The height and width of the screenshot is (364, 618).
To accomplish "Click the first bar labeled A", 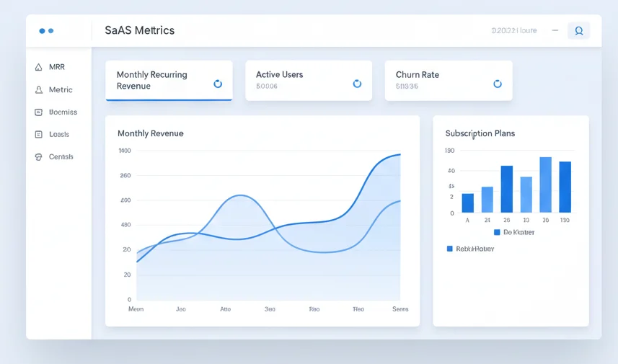I will click(x=467, y=203).
